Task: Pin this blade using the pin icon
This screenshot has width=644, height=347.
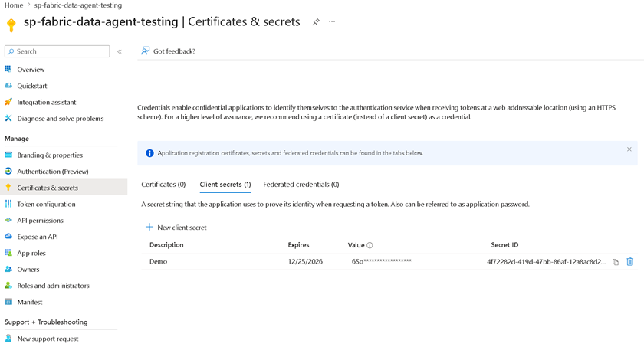Action: pyautogui.click(x=316, y=21)
